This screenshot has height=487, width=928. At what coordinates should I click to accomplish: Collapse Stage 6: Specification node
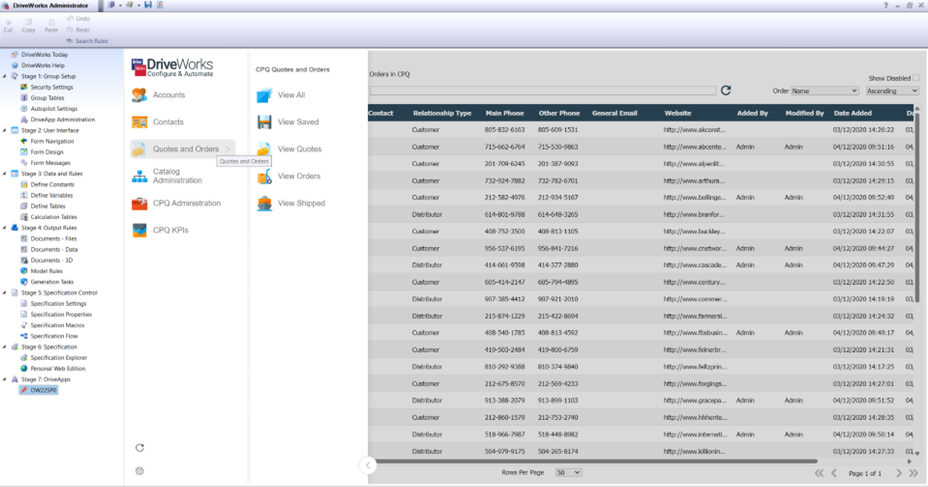tap(5, 347)
